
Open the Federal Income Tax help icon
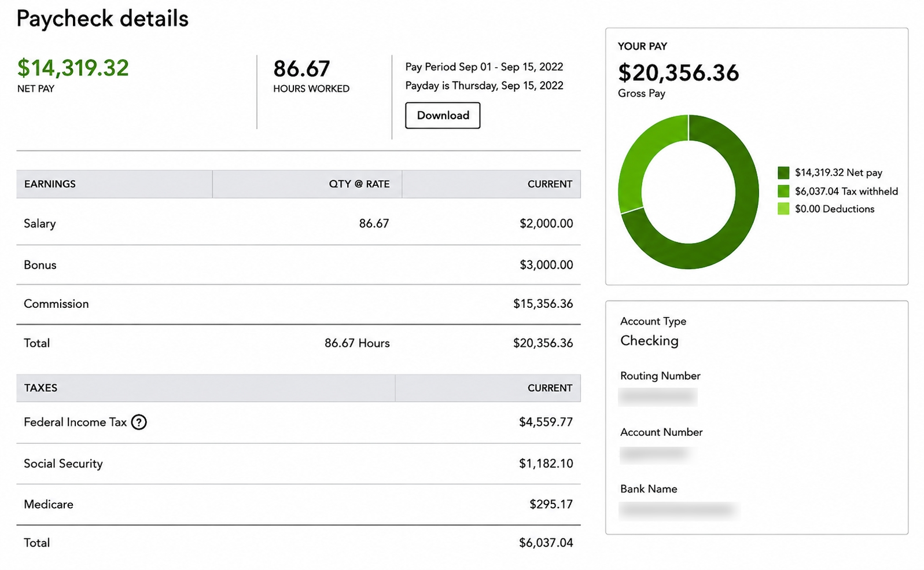139,422
